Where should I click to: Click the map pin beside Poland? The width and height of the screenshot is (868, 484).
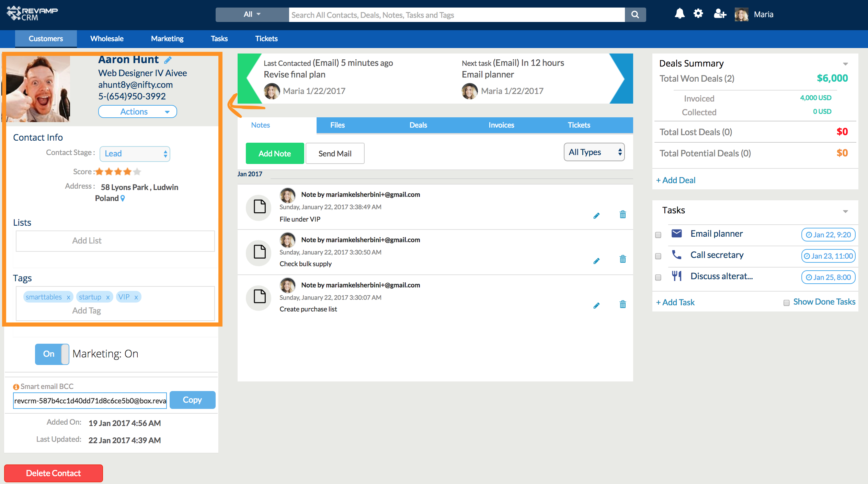click(123, 198)
